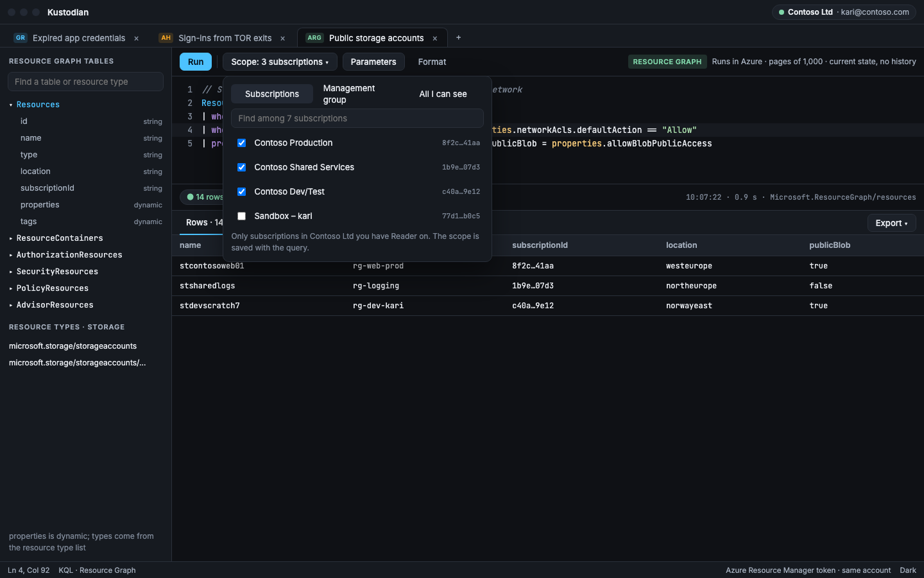Screen dimensions: 924x578
Task: Click the ARG badge on active tab
Action: [314, 38]
